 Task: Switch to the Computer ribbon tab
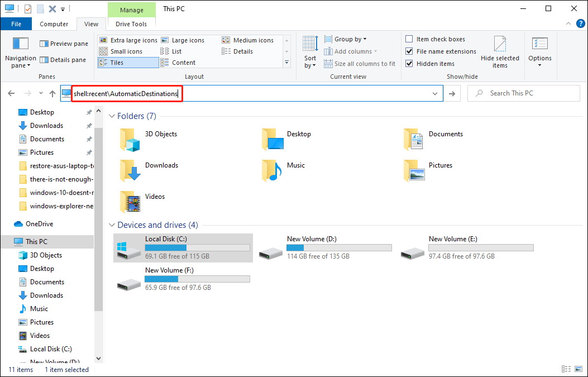tap(54, 24)
